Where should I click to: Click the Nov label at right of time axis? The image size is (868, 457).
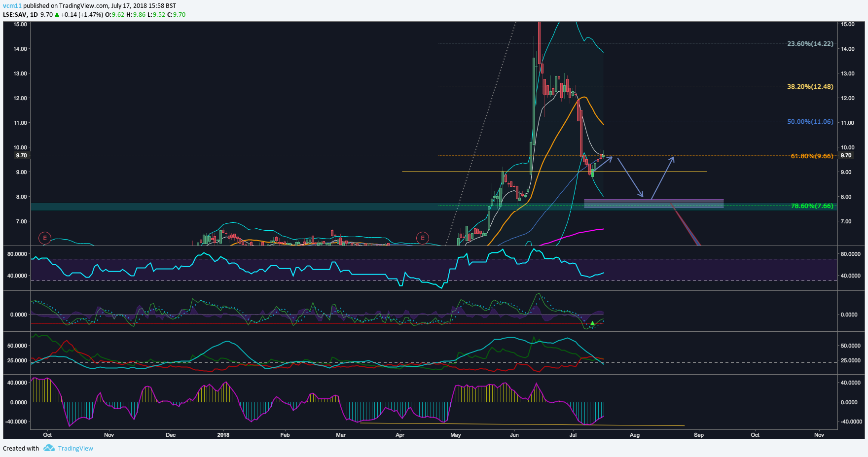819,435
